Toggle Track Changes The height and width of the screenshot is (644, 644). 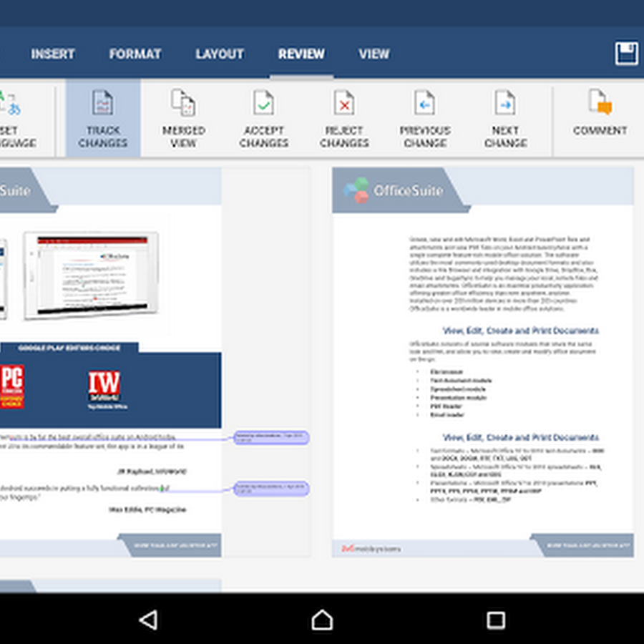(x=102, y=118)
